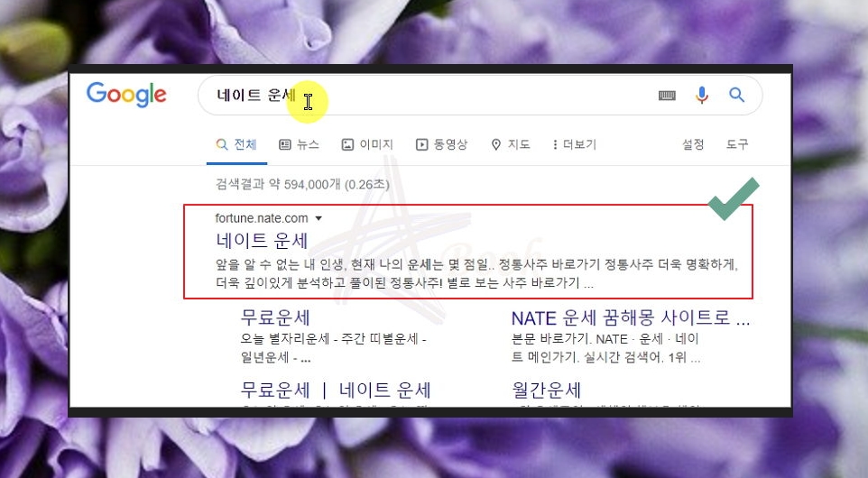
Task: Click the snippet starting 앞을 알 수 없는
Action: [x=476, y=273]
